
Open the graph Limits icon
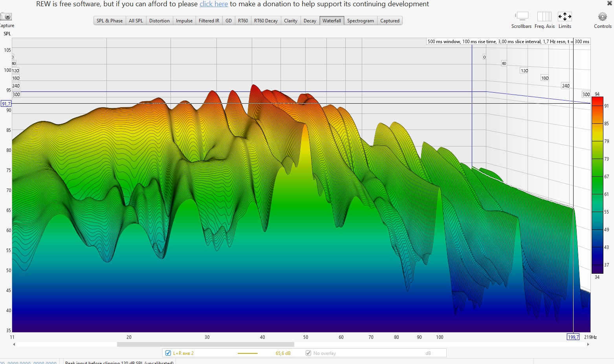coord(565,16)
